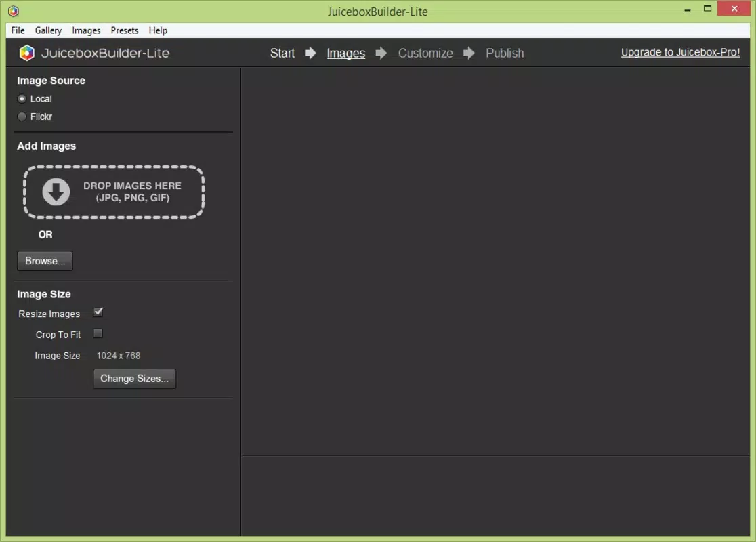Select the Flickr image source option
The image size is (756, 542).
point(22,117)
